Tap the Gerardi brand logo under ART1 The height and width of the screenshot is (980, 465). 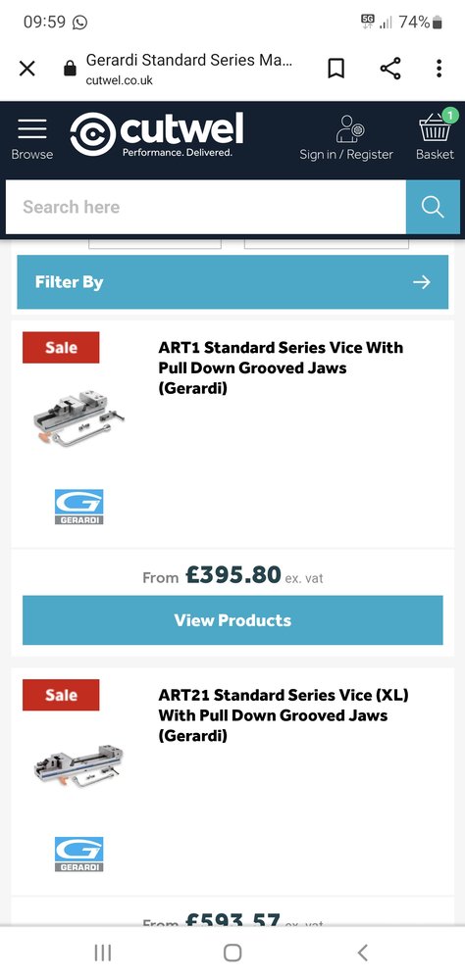click(78, 507)
